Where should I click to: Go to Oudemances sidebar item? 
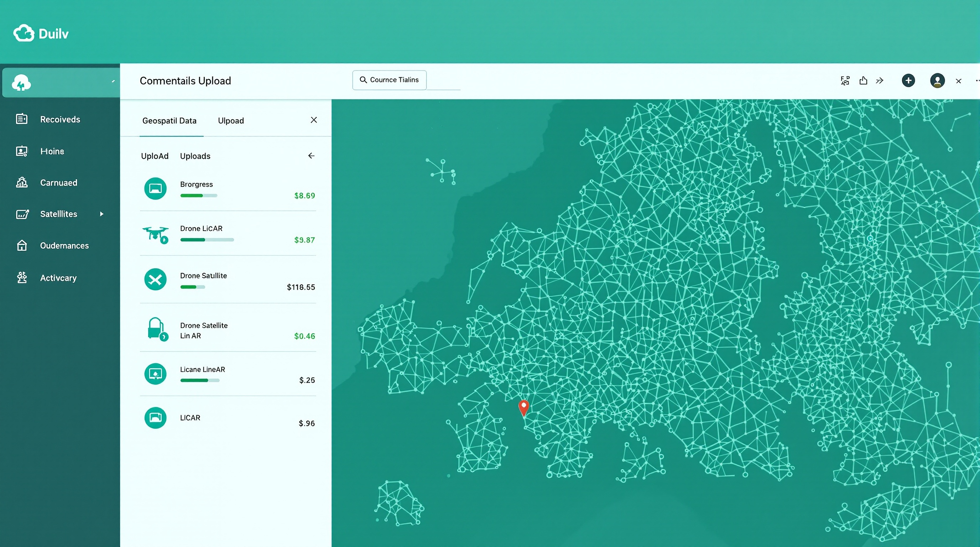pos(64,246)
